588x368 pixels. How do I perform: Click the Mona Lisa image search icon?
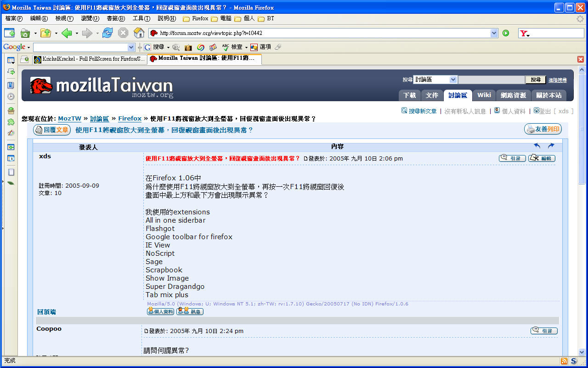188,47
